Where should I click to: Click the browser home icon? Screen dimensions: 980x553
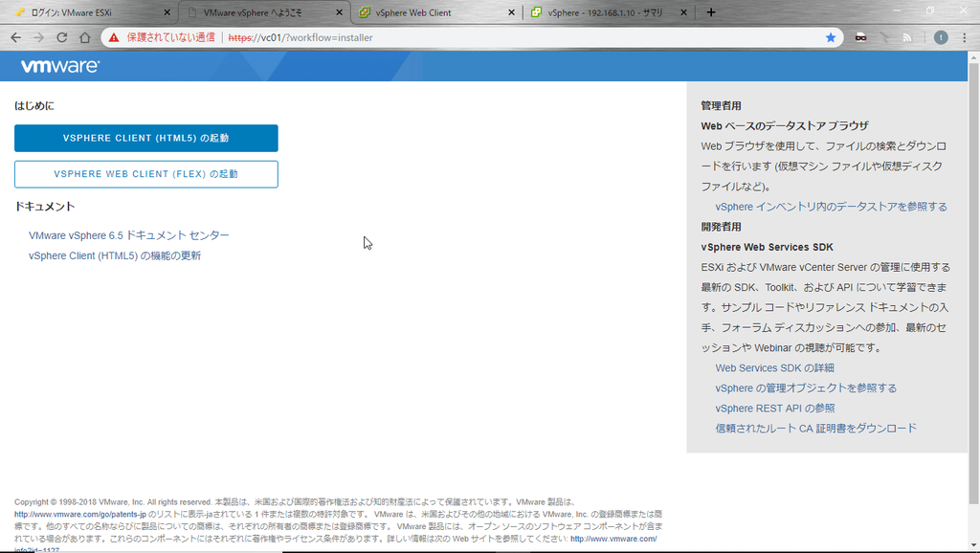(85, 35)
